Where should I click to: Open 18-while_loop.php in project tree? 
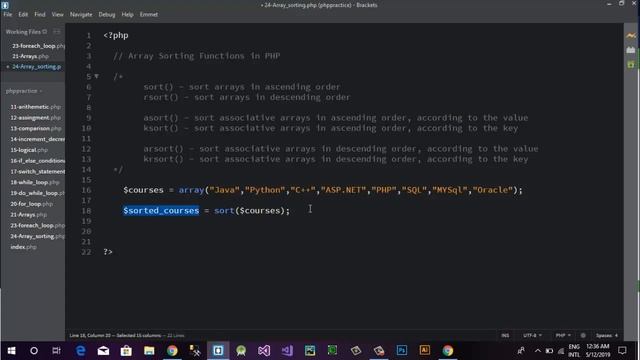(x=35, y=182)
